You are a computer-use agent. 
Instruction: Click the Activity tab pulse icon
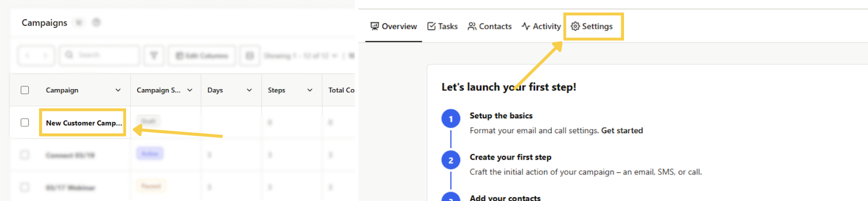[526, 26]
